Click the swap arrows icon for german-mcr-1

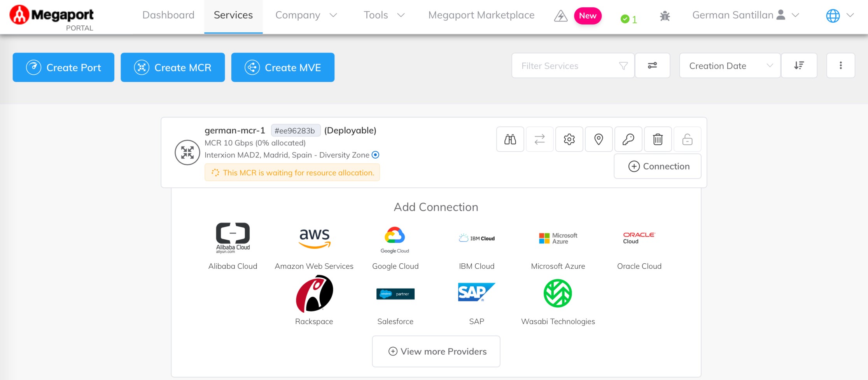pyautogui.click(x=540, y=139)
